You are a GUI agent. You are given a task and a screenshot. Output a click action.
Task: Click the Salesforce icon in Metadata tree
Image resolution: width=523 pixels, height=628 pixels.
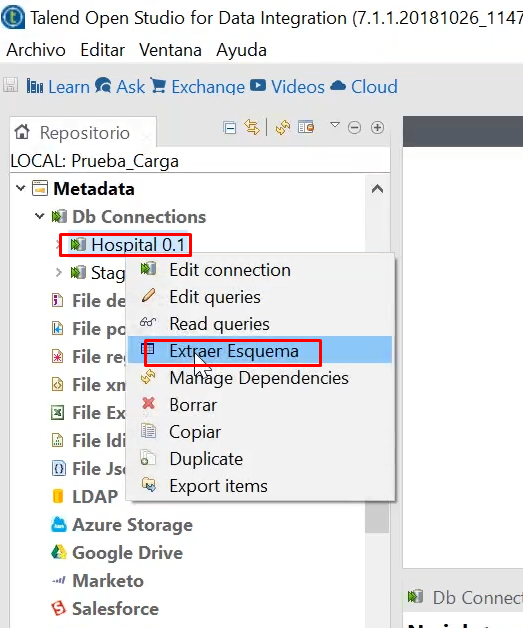coord(58,608)
